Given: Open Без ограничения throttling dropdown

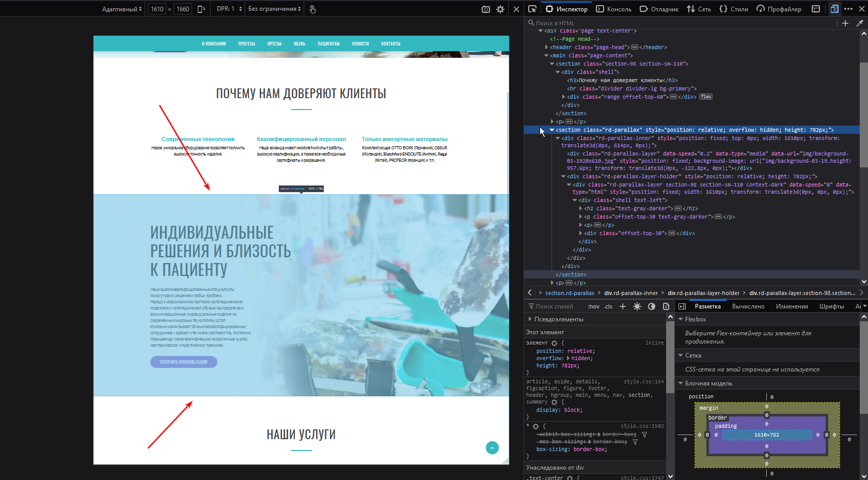Looking at the screenshot, I should click(275, 9).
